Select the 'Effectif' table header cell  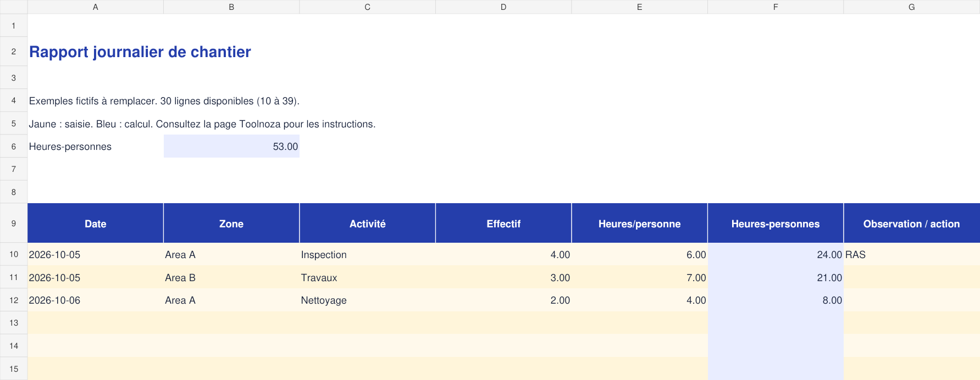tap(503, 223)
